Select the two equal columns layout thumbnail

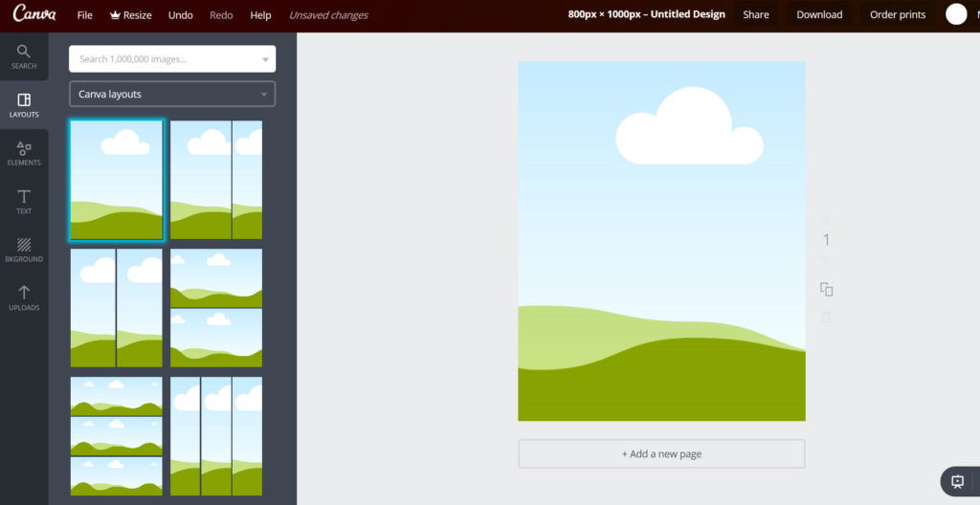click(116, 308)
